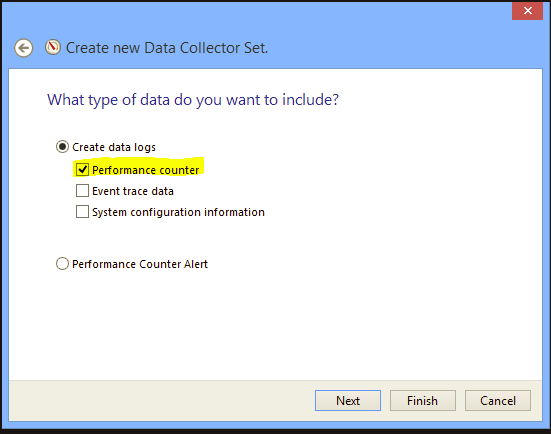Click the 'Create new Data Collector Set.' title
Viewport: 551px width, 434px height.
[x=167, y=48]
